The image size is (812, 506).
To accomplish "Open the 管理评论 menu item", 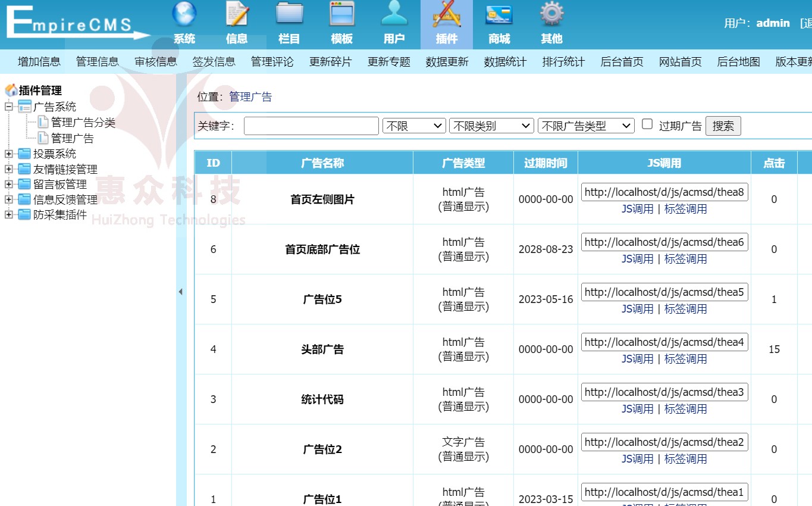I will pyautogui.click(x=272, y=62).
